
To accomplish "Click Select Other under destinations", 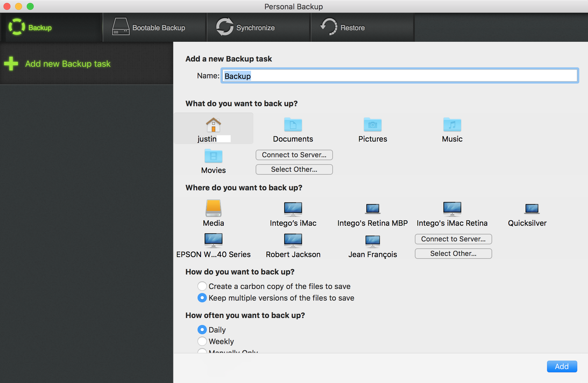I will pyautogui.click(x=453, y=254).
